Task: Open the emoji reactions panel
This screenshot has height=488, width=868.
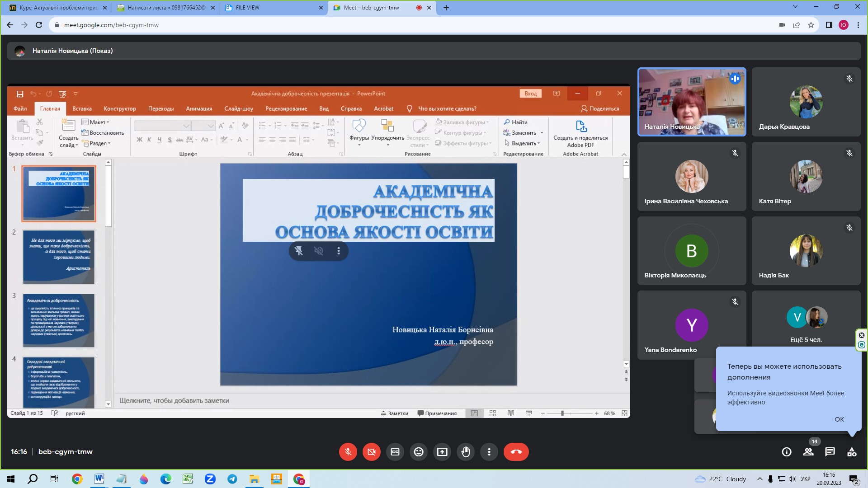Action: (x=419, y=452)
